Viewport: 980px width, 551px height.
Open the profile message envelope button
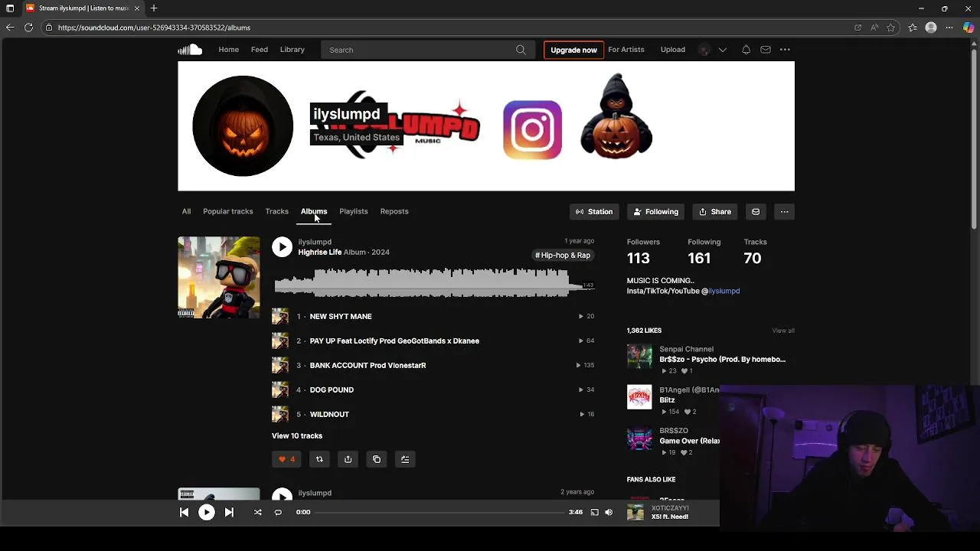756,212
